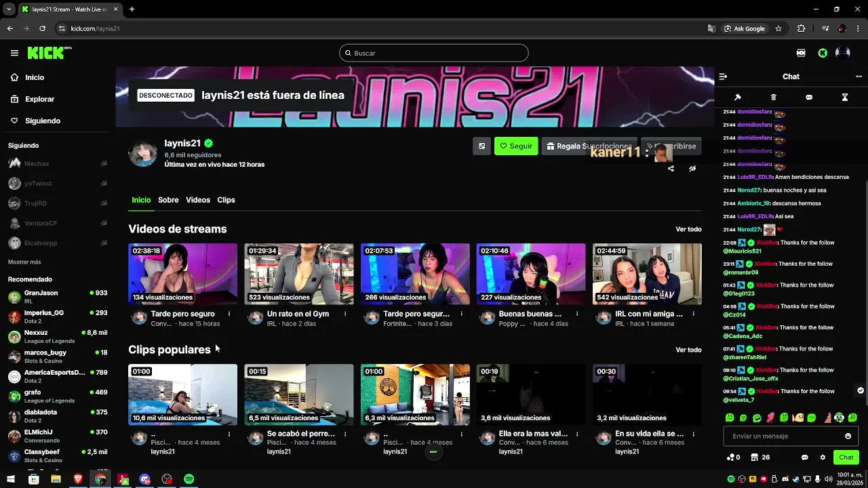Open options for Ella era la mas val clip
The width and height of the screenshot is (868, 488).
click(x=577, y=434)
